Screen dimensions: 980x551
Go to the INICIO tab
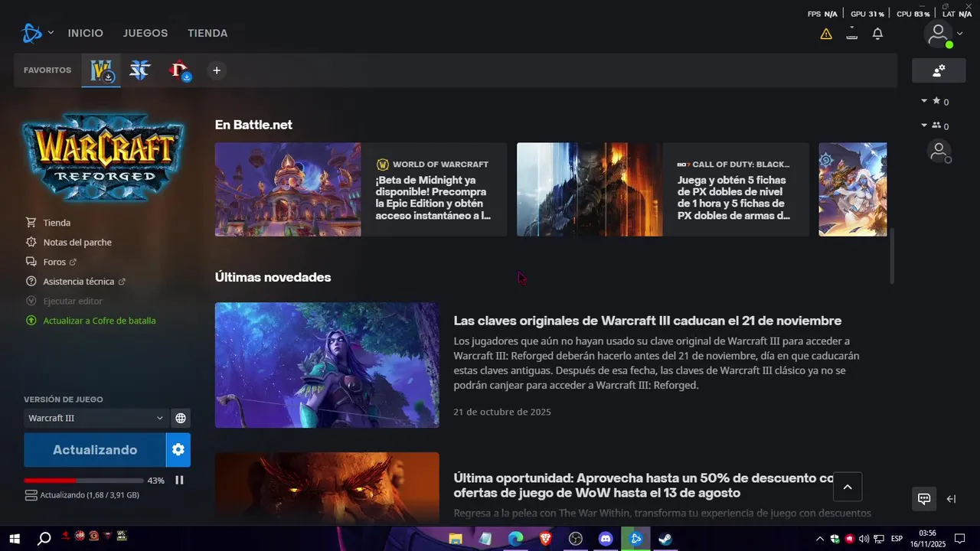[x=85, y=33]
